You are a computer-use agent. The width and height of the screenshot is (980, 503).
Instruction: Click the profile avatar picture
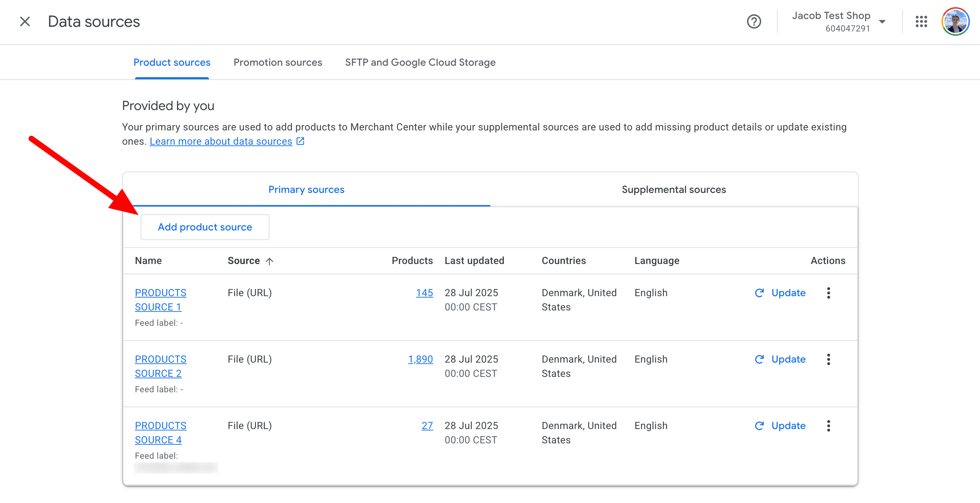pos(956,22)
